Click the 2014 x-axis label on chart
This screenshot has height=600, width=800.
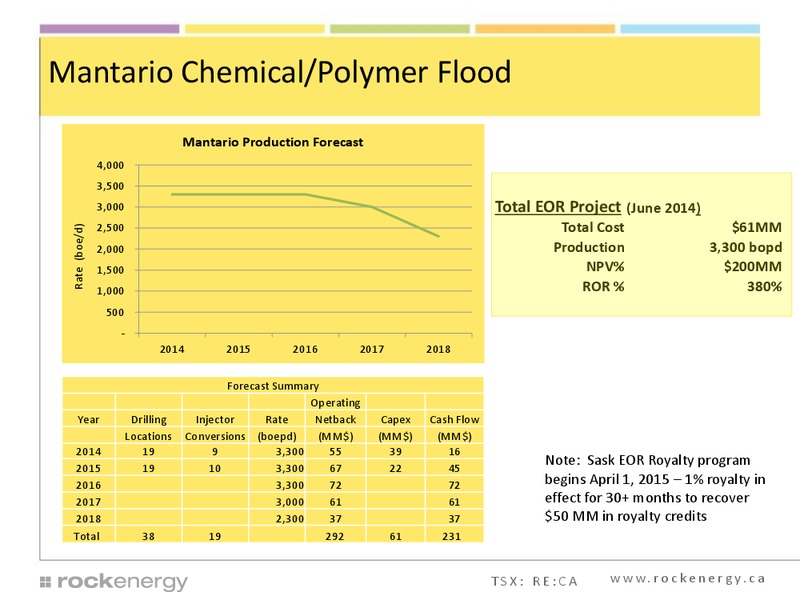(x=172, y=349)
